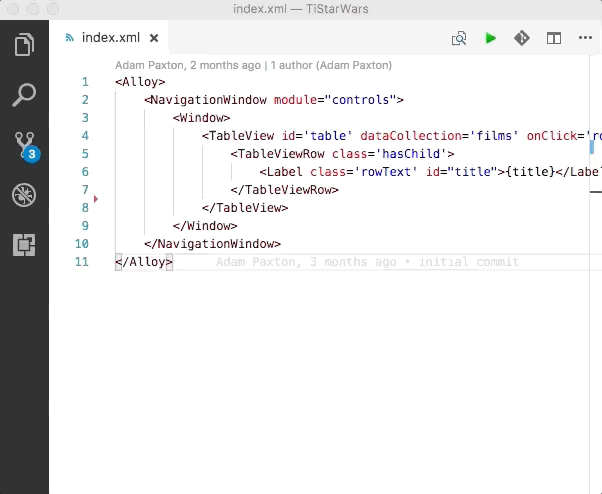Screen dimensions: 602x494
Task: Click line number 1 in gutter
Action: 85,82
